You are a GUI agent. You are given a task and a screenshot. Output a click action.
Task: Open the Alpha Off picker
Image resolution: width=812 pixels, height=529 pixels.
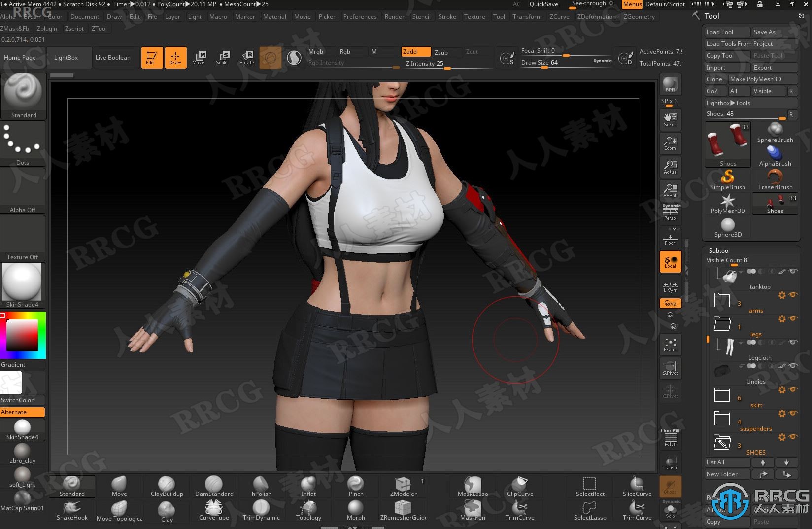pyautogui.click(x=23, y=191)
